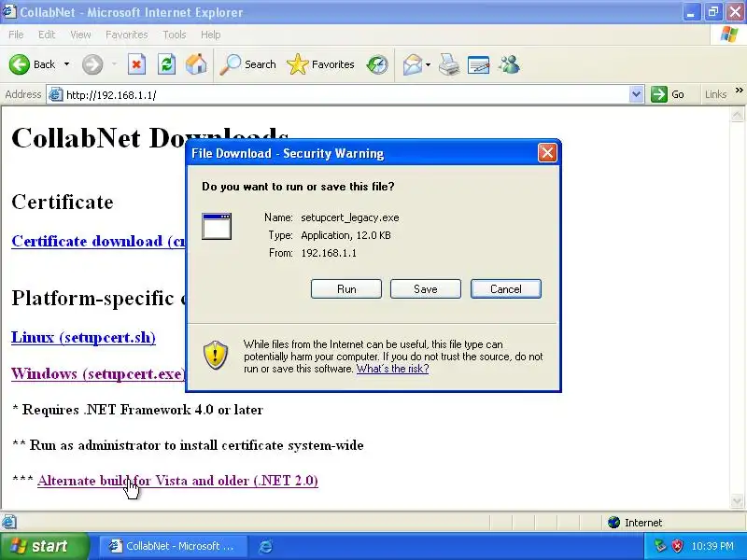Launch Internet Explorer from taskbar quick icon
This screenshot has width=747, height=560.
coord(265,546)
